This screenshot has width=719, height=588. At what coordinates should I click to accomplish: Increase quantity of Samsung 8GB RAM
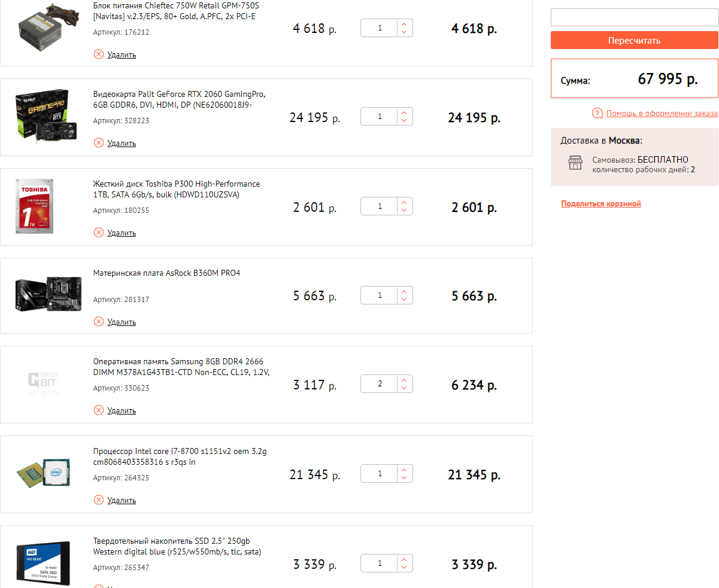pyautogui.click(x=404, y=380)
